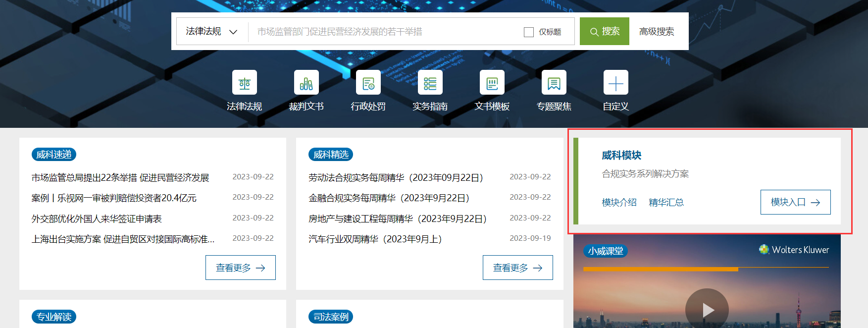Open the 法律法规 scales icon
The image size is (868, 328).
pyautogui.click(x=244, y=82)
